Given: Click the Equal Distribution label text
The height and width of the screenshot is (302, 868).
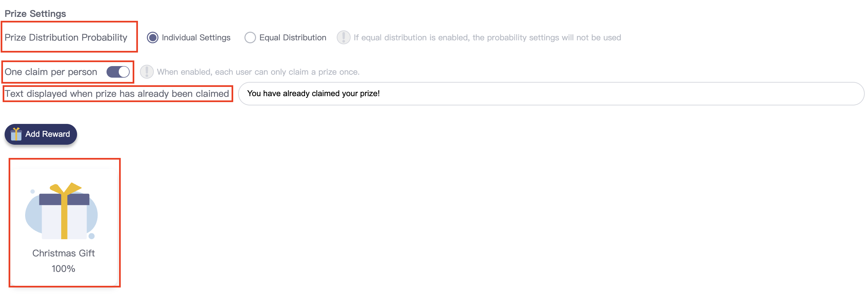Looking at the screenshot, I should click(292, 37).
